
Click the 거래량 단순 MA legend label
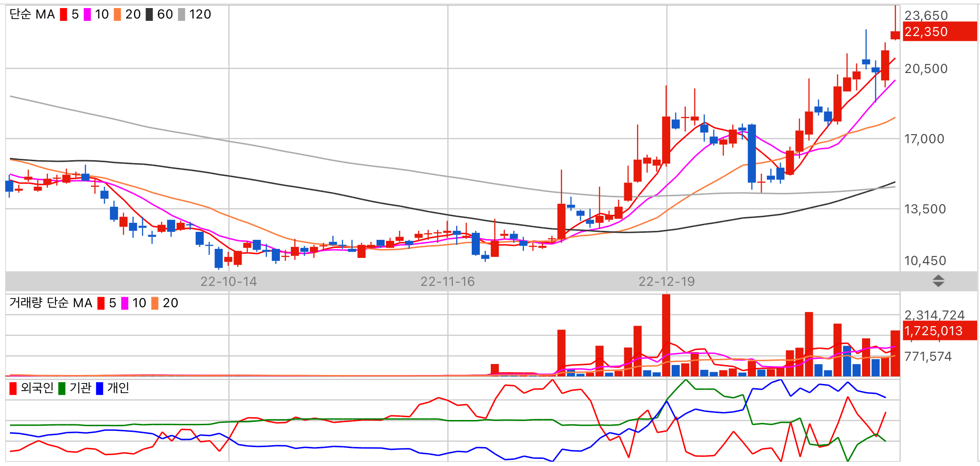point(51,303)
